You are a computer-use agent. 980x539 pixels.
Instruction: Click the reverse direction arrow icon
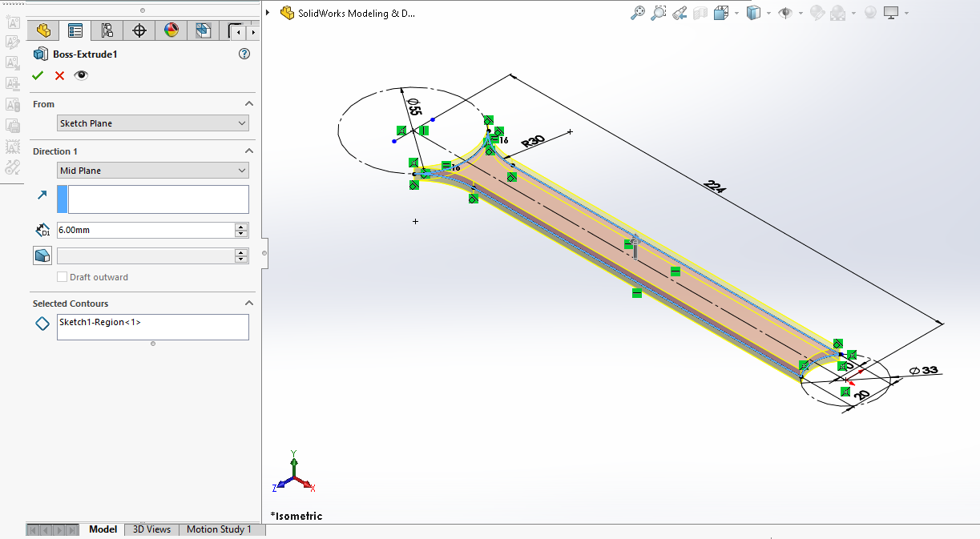[42, 195]
